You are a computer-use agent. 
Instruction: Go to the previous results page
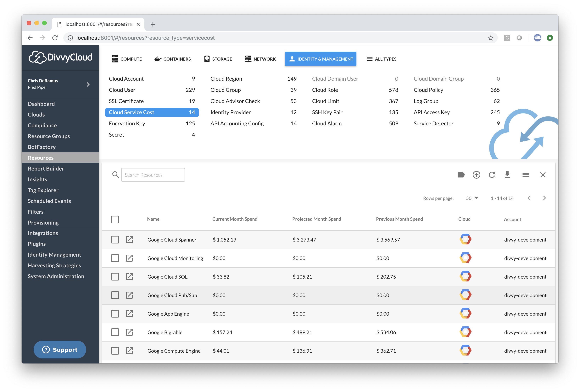coord(529,198)
